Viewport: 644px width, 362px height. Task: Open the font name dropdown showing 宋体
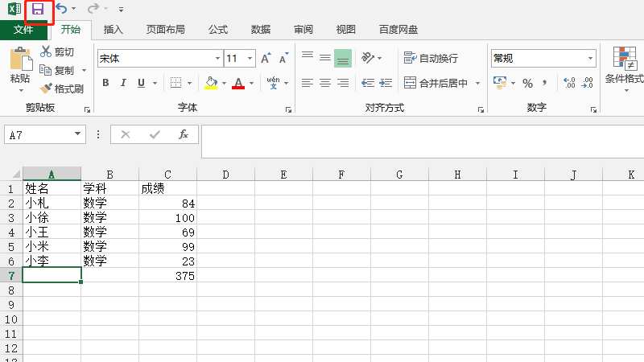(x=217, y=59)
